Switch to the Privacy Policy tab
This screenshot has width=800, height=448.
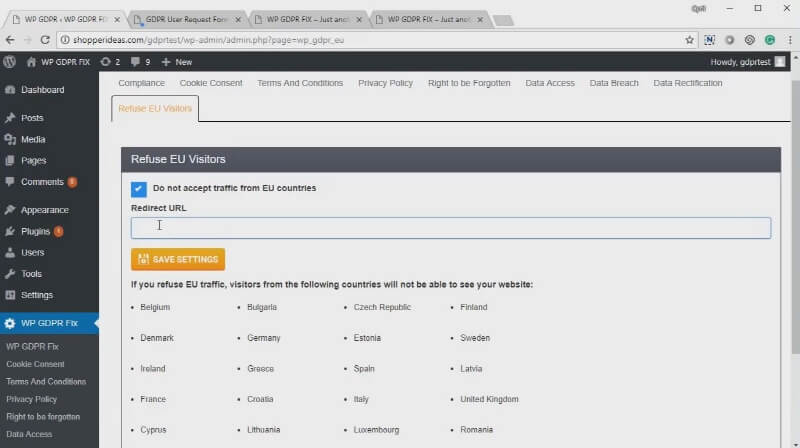point(385,83)
